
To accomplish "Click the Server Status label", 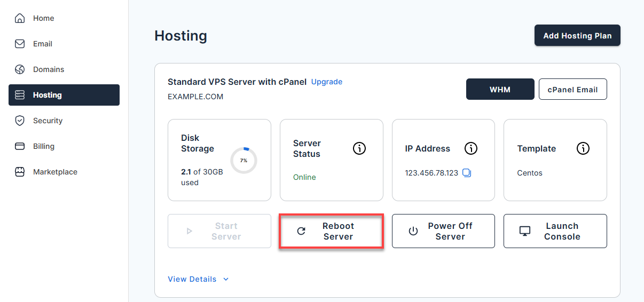I will (307, 148).
